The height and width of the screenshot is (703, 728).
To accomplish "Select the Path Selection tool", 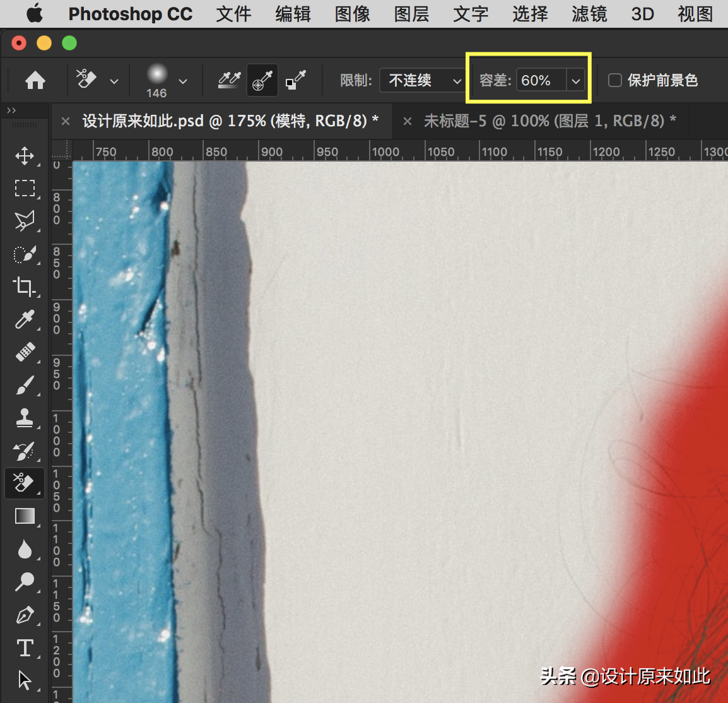I will pos(25,680).
